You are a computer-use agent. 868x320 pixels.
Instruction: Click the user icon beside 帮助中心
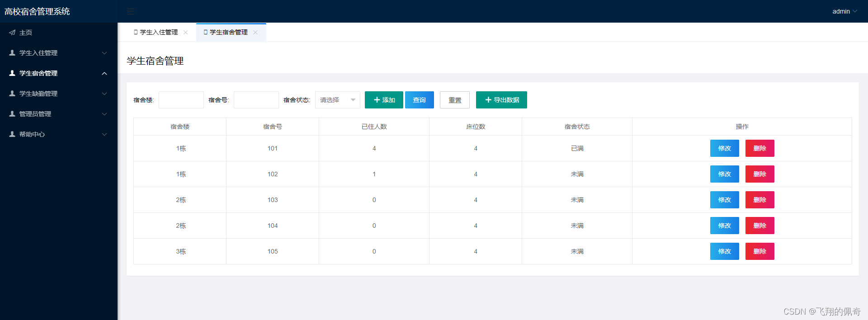(x=12, y=134)
